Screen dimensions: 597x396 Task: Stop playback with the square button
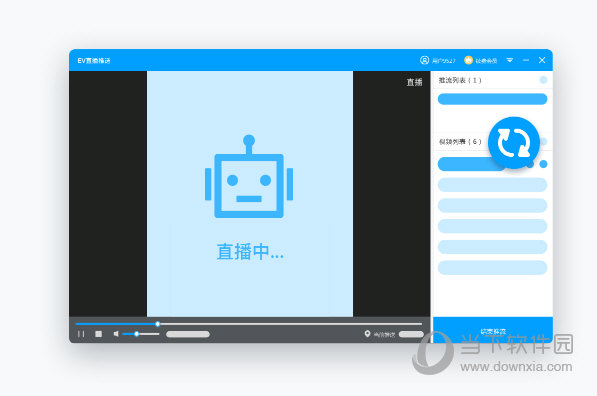tap(99, 334)
